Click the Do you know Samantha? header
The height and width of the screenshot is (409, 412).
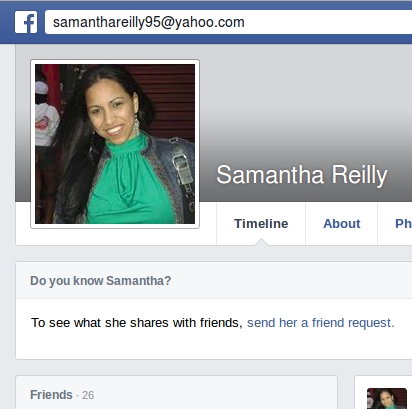tap(100, 281)
